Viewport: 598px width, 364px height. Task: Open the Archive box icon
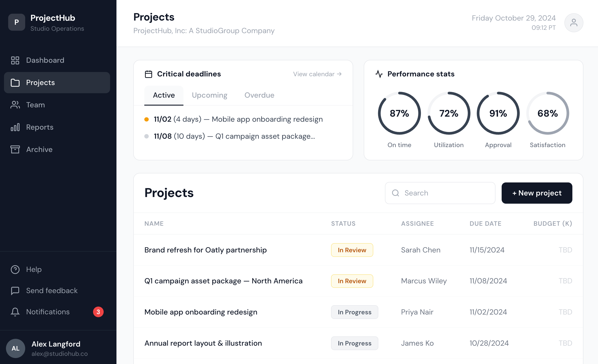[15, 149]
